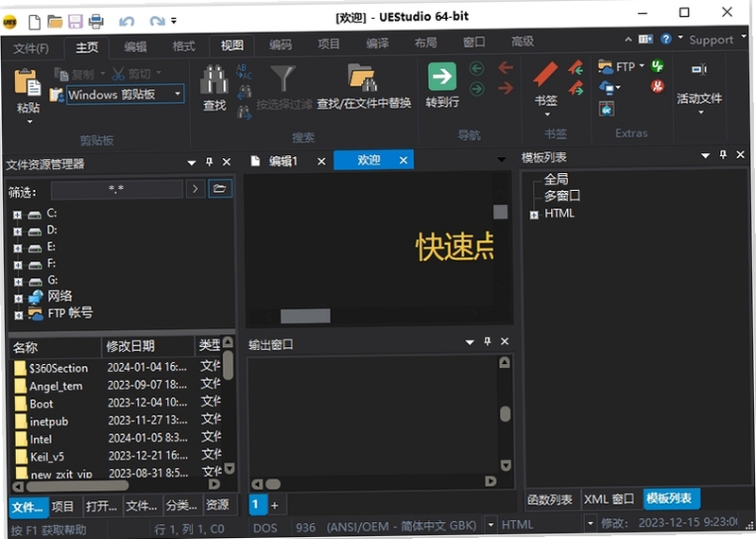Click the FTP folder icon in Extras
The image size is (756, 539).
pos(606,66)
